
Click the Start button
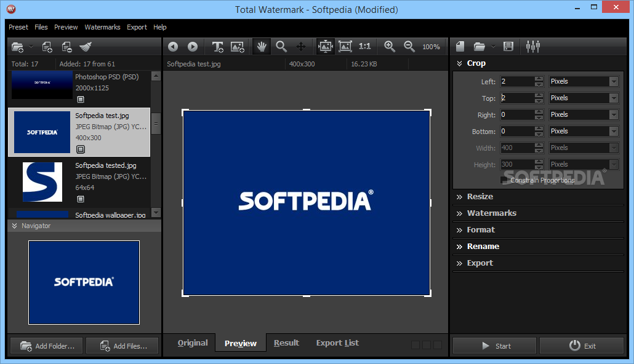[x=494, y=346]
